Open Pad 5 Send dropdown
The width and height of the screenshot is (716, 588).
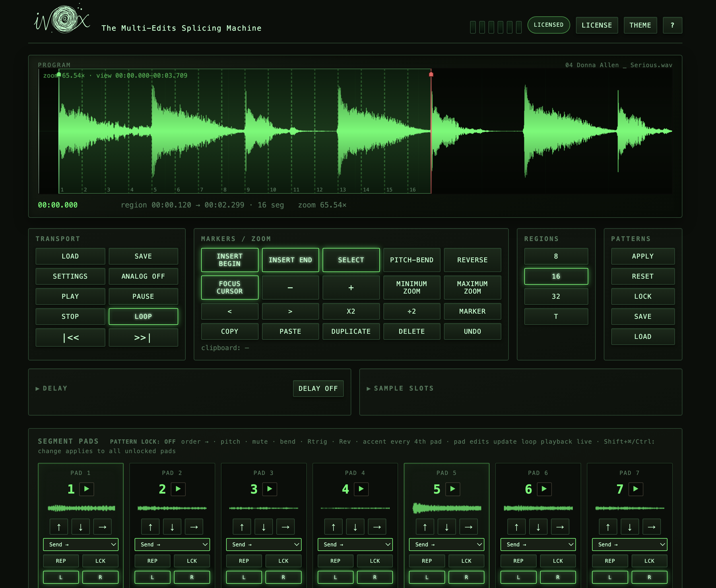coord(447,544)
